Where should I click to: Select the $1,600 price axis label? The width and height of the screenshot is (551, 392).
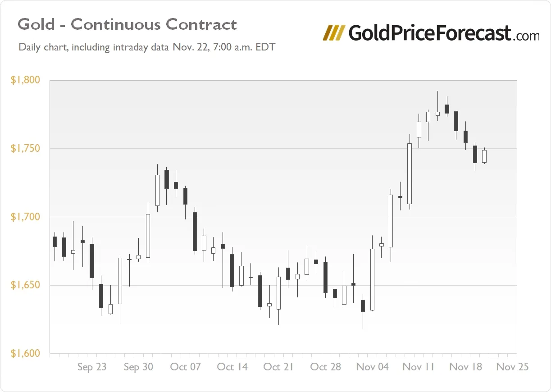25,354
